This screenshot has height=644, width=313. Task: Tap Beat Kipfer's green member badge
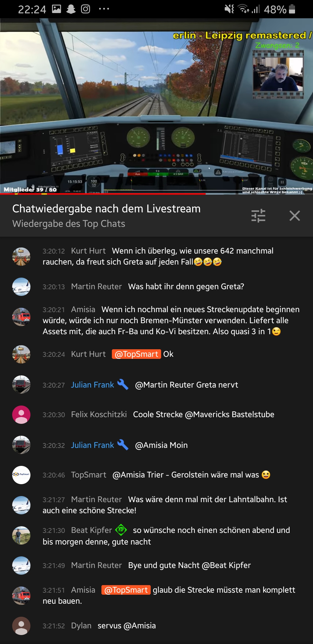[121, 530]
